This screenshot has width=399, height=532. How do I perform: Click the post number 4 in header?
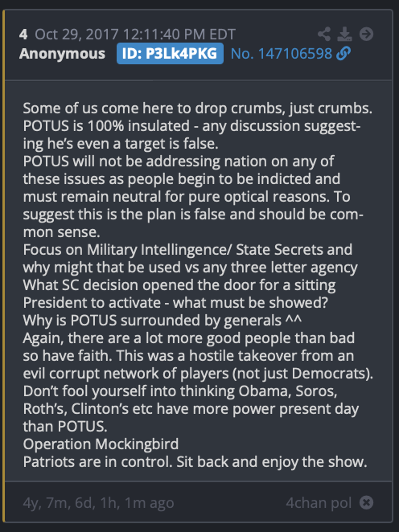point(23,35)
